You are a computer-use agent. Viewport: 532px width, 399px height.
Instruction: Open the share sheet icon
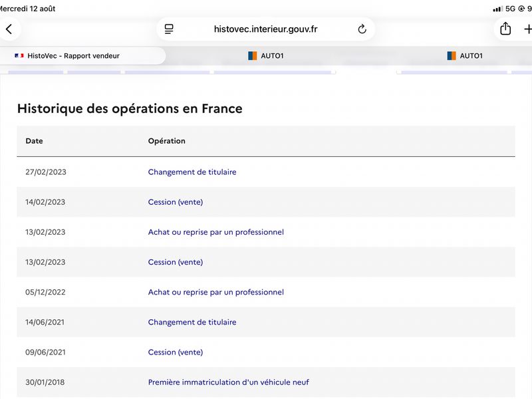505,29
